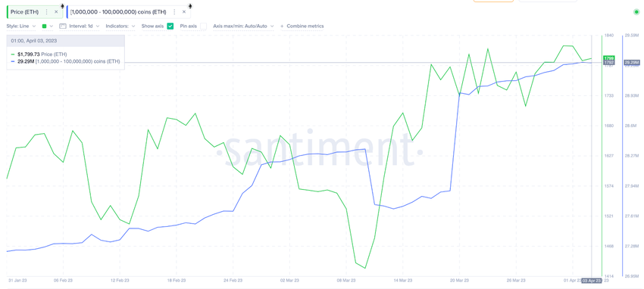
Task: Click the Ethereum logo on coins (ETH) tab
Action: pyautogui.click(x=189, y=6)
